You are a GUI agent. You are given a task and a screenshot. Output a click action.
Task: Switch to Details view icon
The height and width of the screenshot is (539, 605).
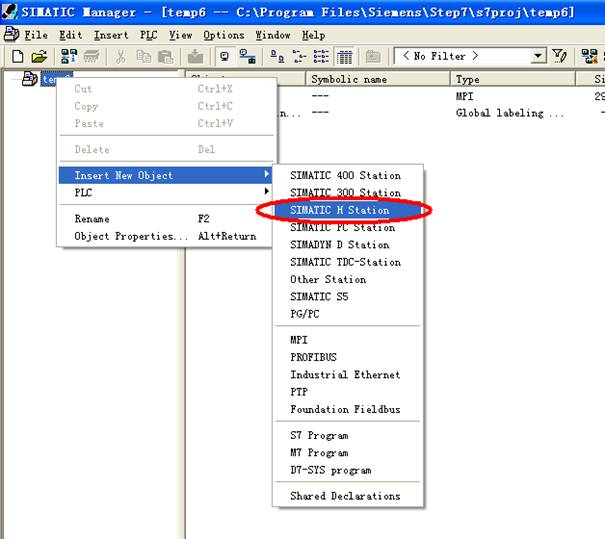tap(344, 57)
